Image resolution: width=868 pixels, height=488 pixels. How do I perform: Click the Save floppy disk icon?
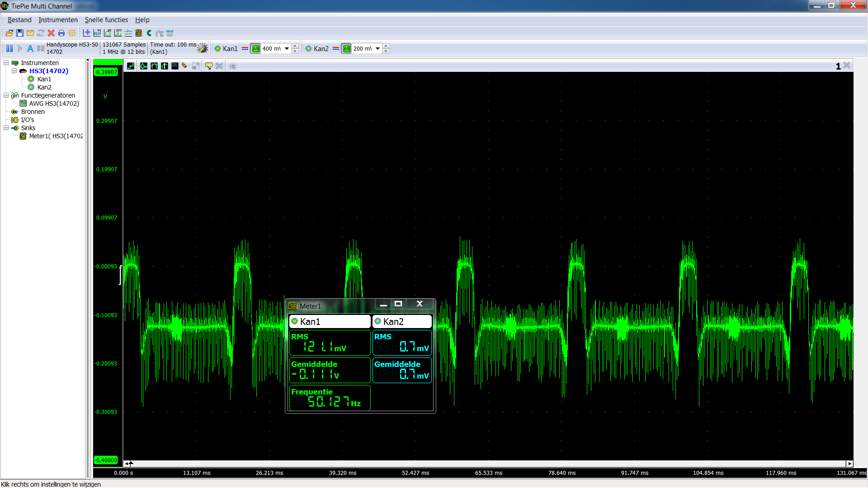20,33
